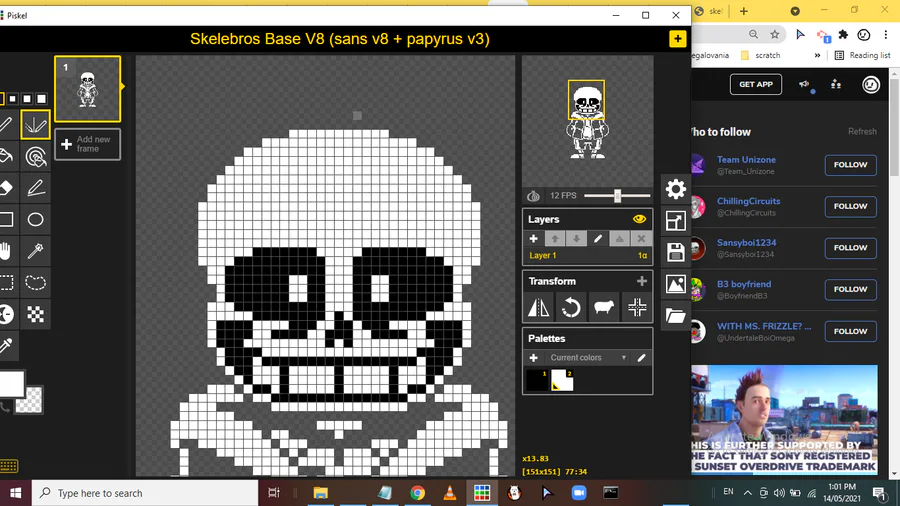Follow ChillingCircuits

851,206
